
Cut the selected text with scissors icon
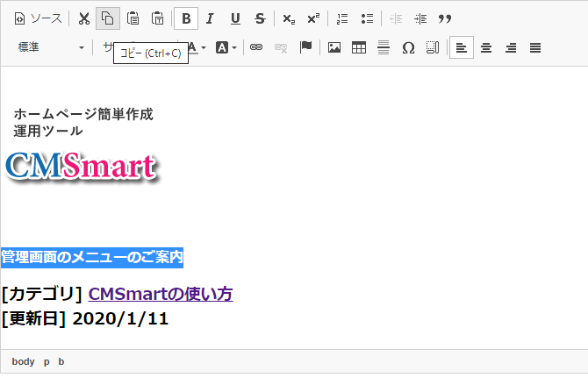coord(83,18)
